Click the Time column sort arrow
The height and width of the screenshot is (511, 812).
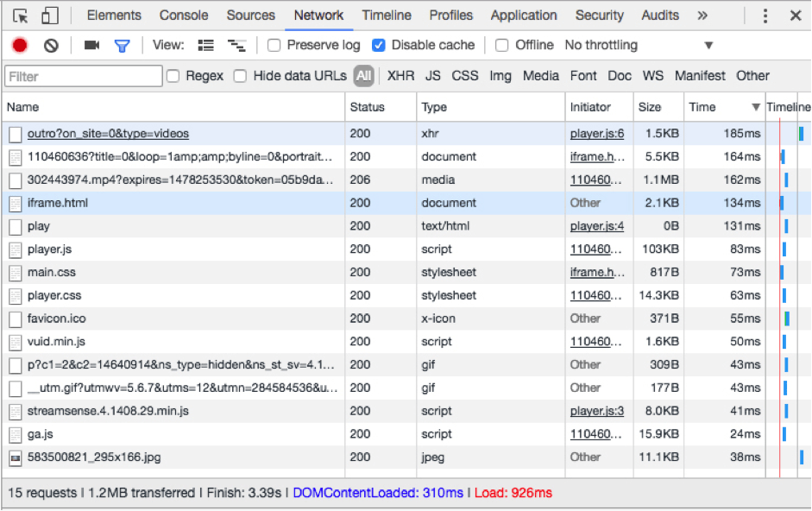[x=756, y=107]
